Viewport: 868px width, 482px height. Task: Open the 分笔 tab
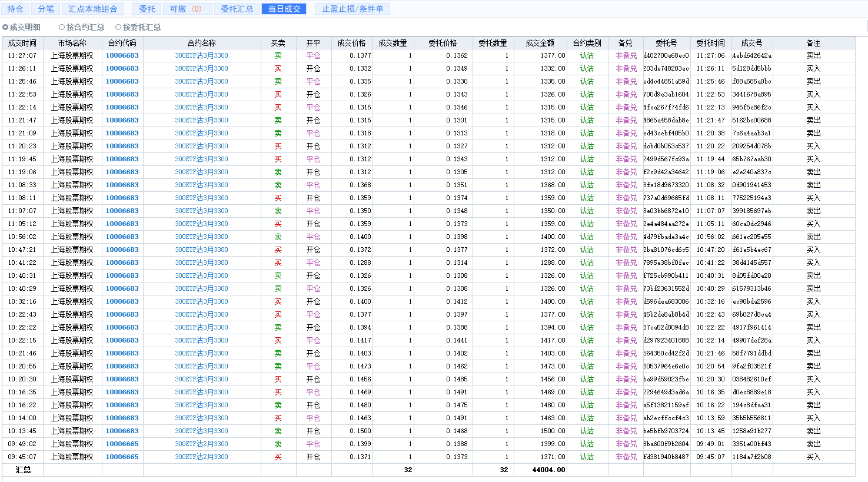46,9
